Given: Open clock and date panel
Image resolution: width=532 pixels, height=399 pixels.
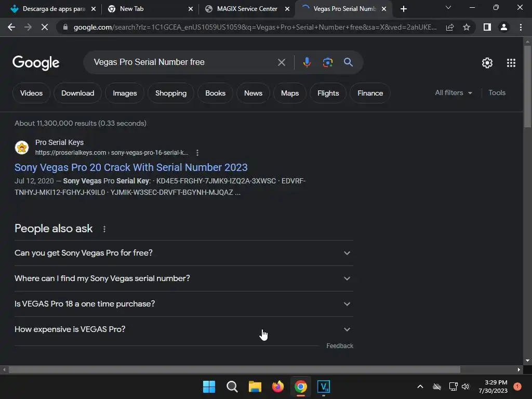Looking at the screenshot, I should pos(493,387).
